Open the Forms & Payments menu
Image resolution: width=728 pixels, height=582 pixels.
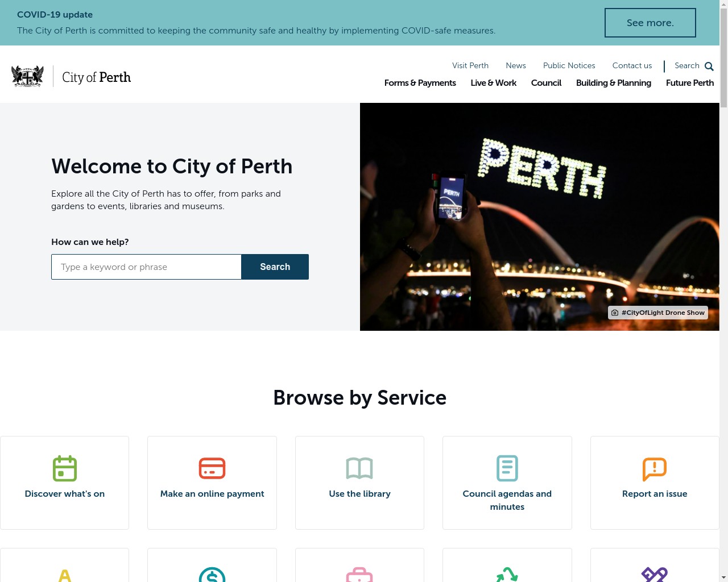coord(420,83)
